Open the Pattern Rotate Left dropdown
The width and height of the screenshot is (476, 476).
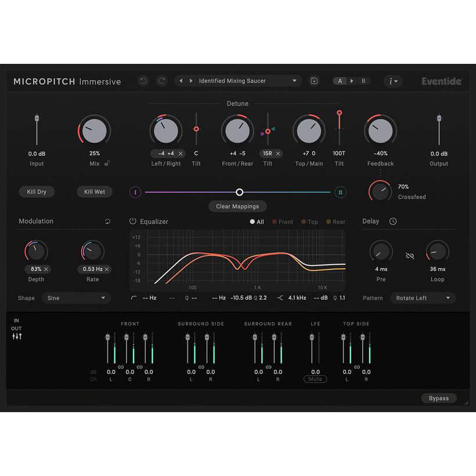pos(423,298)
